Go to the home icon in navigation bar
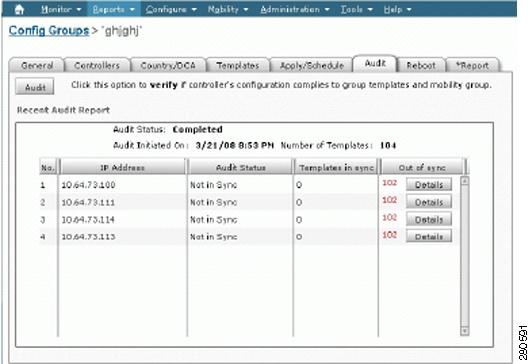Image resolution: width=530 pixels, height=364 pixels. (19, 9)
